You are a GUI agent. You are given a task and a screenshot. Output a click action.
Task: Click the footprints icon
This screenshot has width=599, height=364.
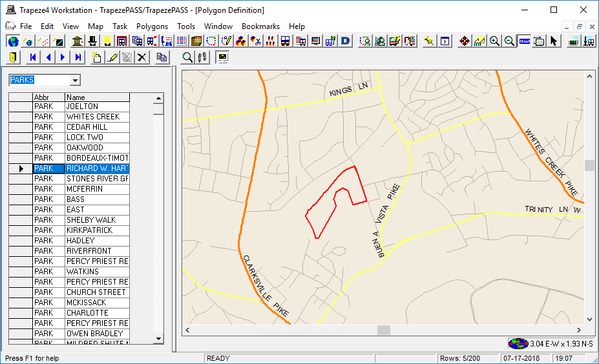[x=202, y=57]
